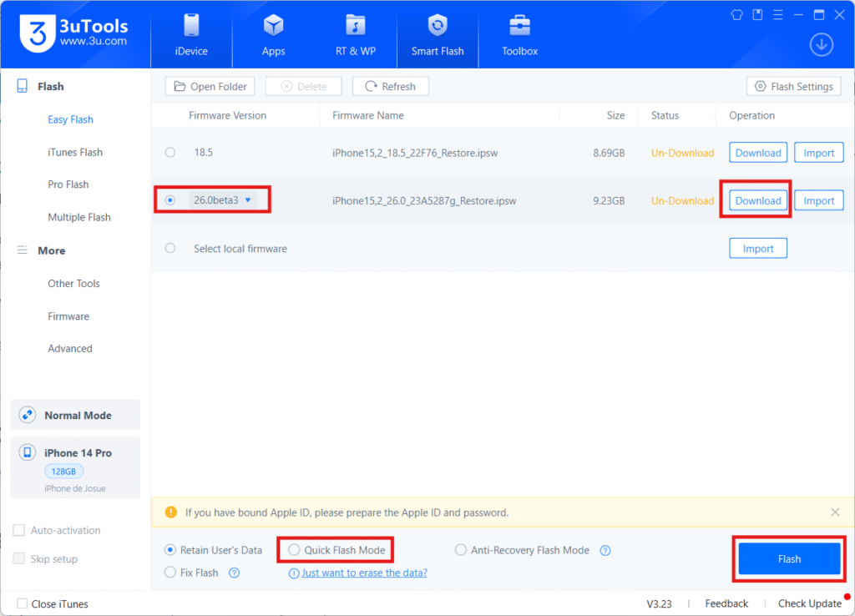The height and width of the screenshot is (616, 855).
Task: Click the Flash phone icon in sidebar
Action: pos(23,86)
